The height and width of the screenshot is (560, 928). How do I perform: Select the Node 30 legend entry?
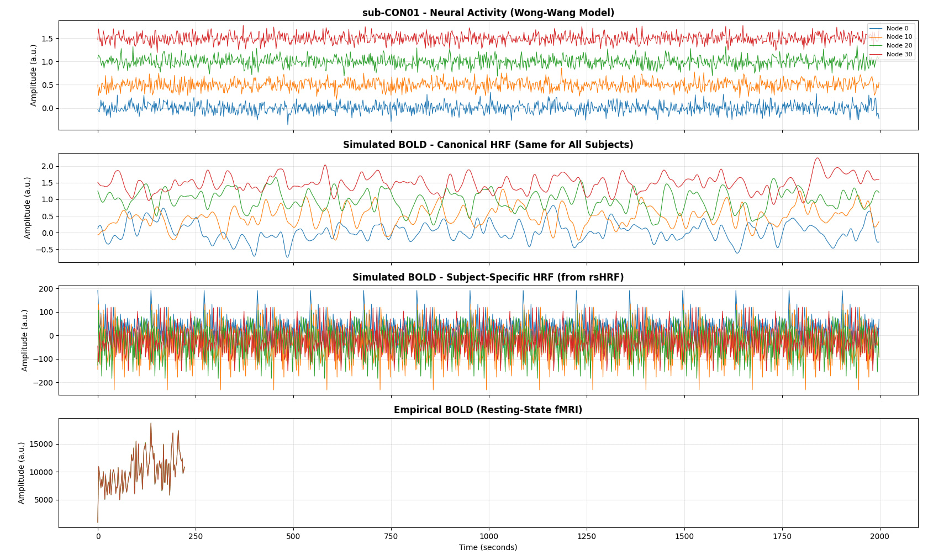click(x=899, y=55)
